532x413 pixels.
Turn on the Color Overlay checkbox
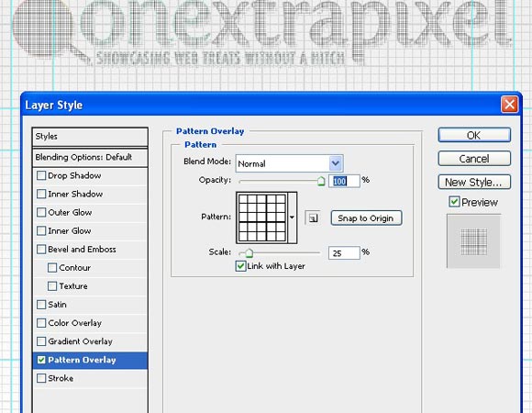[x=41, y=323]
